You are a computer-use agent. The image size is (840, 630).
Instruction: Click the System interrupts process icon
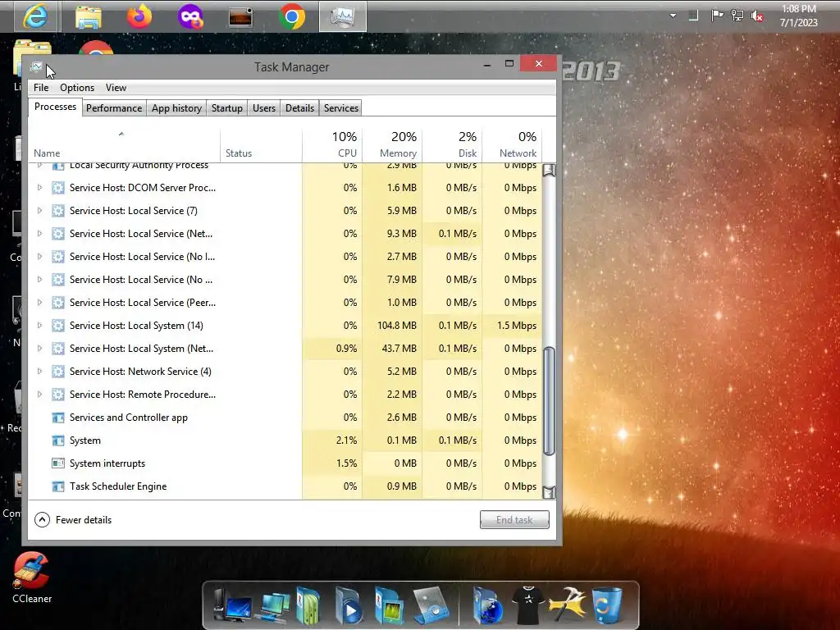click(x=58, y=463)
